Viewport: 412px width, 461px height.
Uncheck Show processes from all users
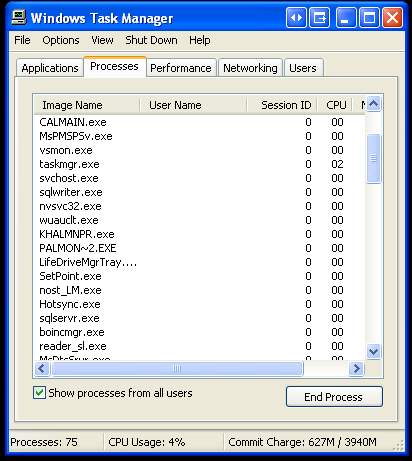(39, 393)
